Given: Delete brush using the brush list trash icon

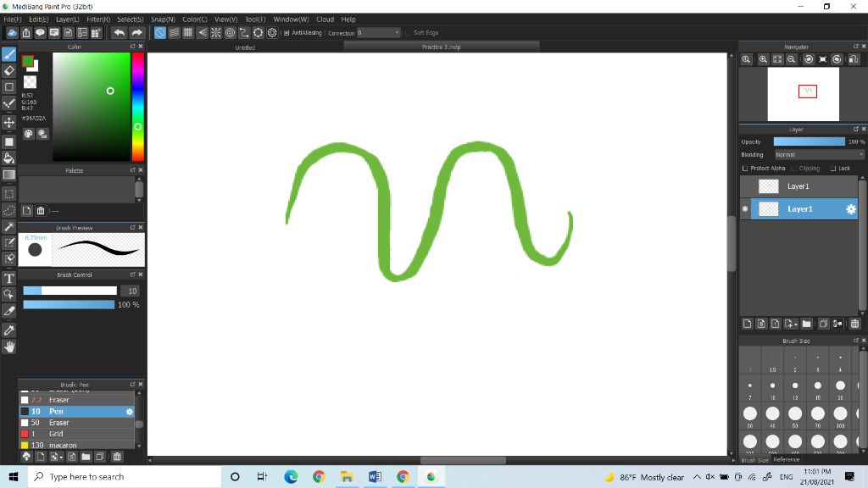Looking at the screenshot, I should 117,457.
